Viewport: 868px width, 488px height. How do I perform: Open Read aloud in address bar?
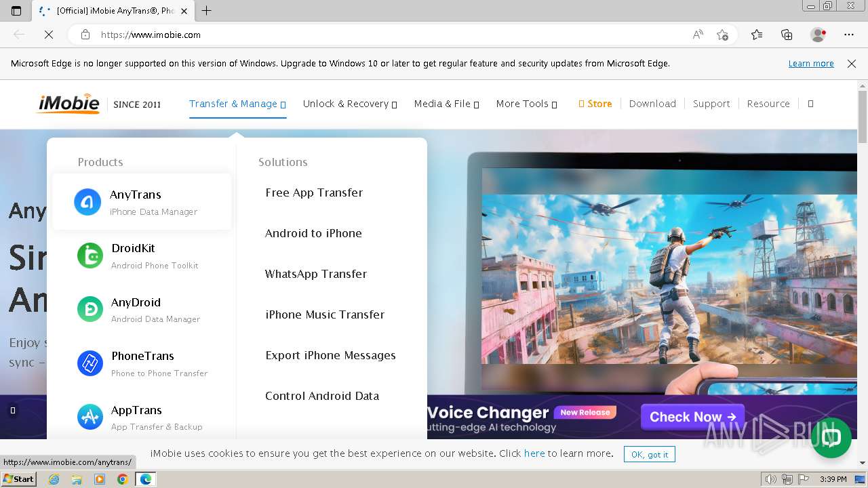[x=698, y=35]
